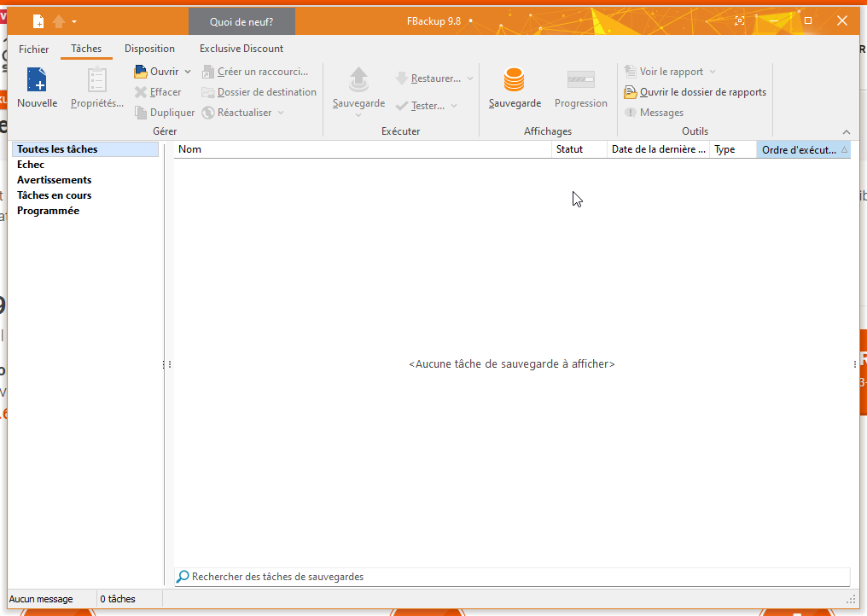Sort by the Type column header
This screenshot has height=616, width=867.
[x=733, y=149]
